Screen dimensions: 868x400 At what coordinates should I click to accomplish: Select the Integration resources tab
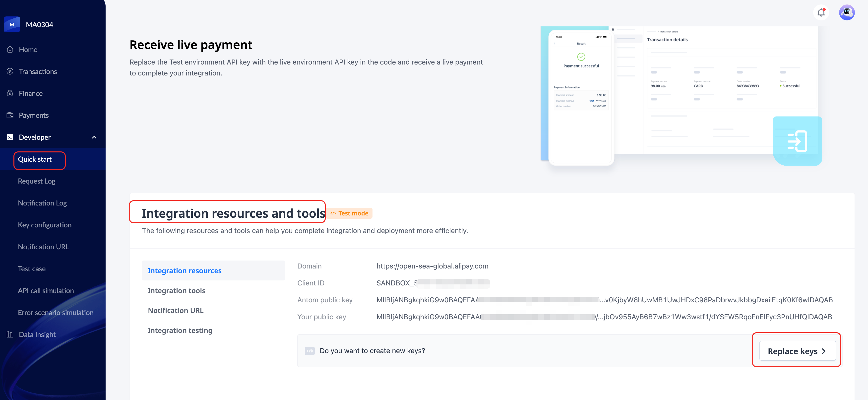pyautogui.click(x=184, y=270)
